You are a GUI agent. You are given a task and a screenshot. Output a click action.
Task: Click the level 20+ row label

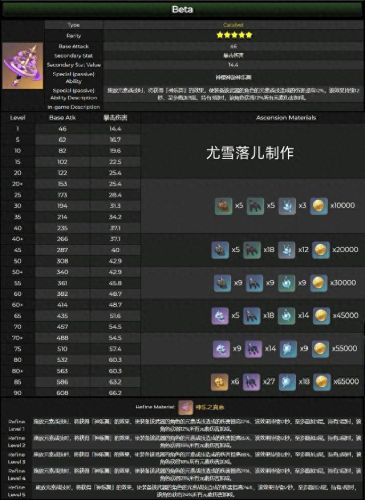(17, 184)
